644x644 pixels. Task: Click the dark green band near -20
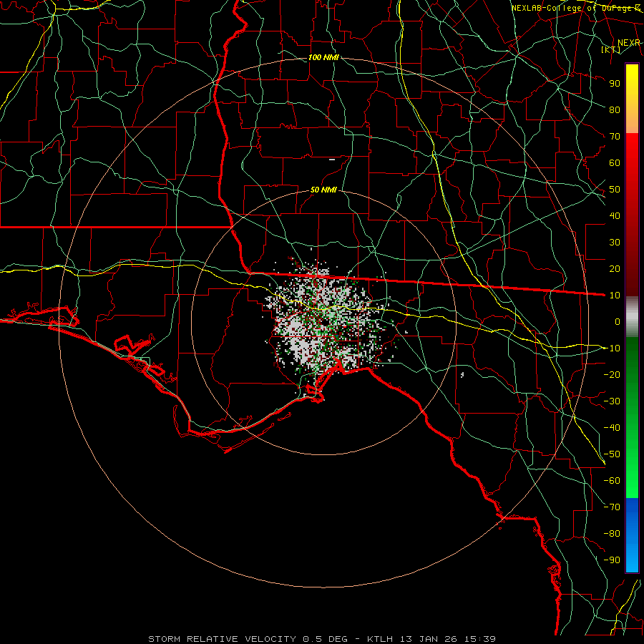632,371
